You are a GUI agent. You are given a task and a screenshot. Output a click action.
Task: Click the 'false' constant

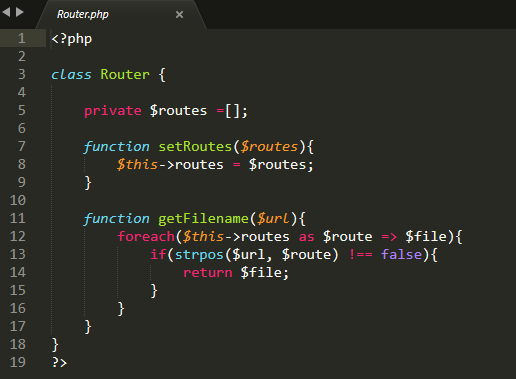pyautogui.click(x=401, y=255)
